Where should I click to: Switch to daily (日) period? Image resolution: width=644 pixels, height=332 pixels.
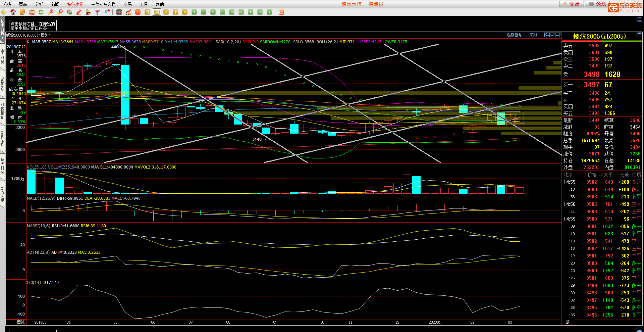(147, 12)
